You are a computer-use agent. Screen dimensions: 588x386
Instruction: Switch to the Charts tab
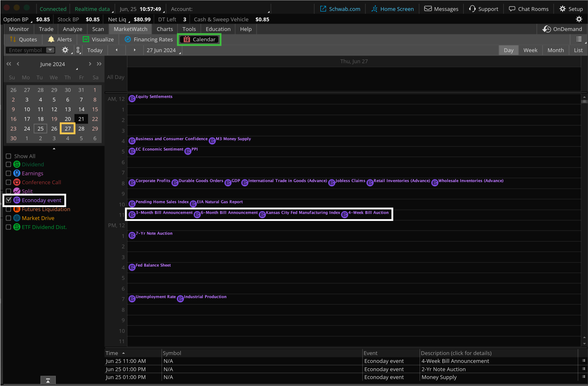click(165, 29)
